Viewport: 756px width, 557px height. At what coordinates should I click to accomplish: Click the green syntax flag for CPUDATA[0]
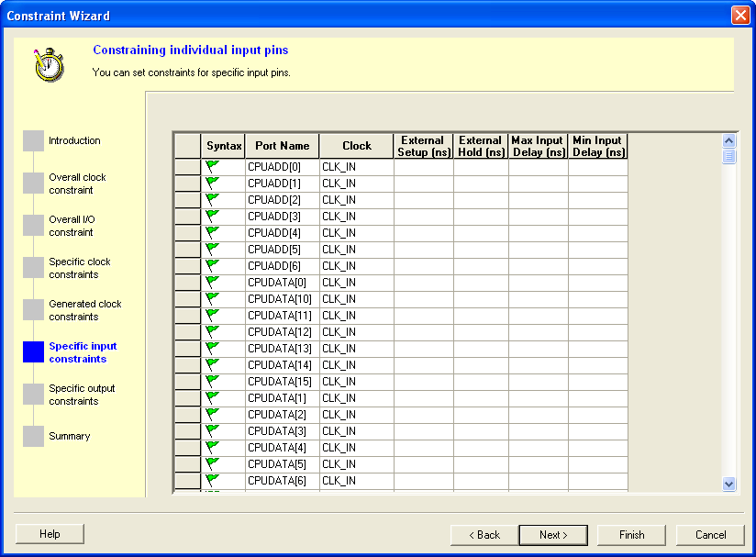[212, 282]
